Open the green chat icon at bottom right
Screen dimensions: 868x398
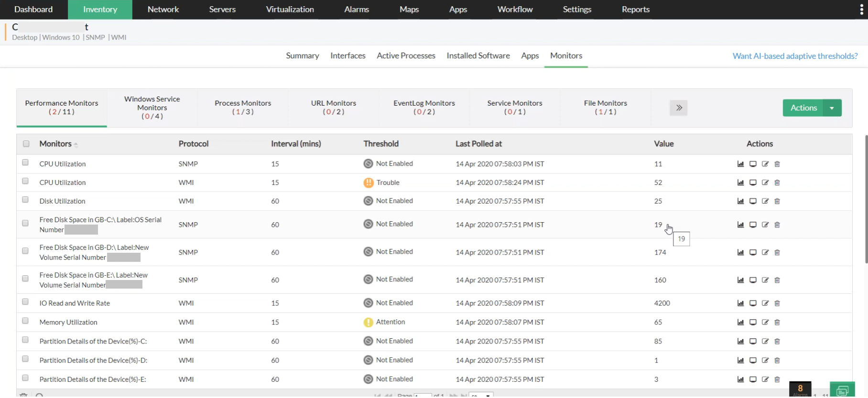(x=842, y=390)
